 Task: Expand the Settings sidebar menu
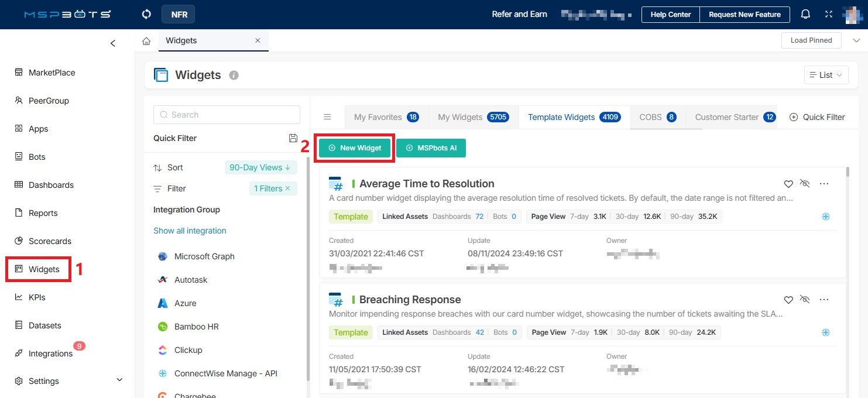[x=119, y=380]
